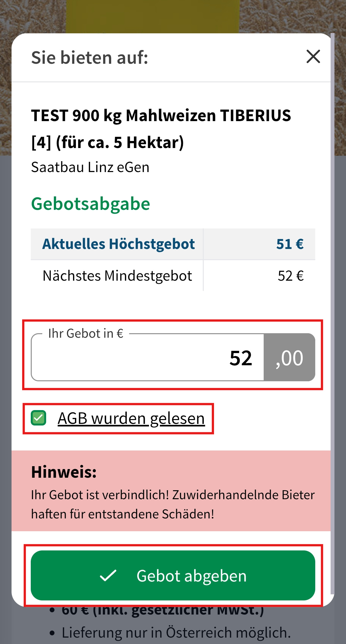Click the yellow banner behind the dialog
Viewport: 346px width, 644px height.
[152, 16]
